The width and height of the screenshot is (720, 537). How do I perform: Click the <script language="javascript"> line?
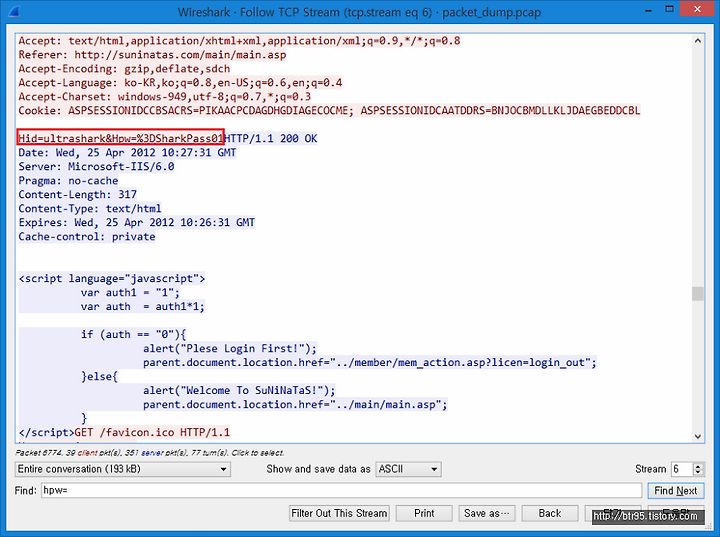pos(112,278)
